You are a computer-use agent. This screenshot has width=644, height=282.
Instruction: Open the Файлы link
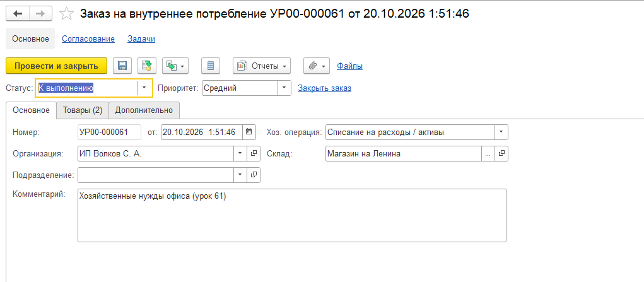coord(349,66)
